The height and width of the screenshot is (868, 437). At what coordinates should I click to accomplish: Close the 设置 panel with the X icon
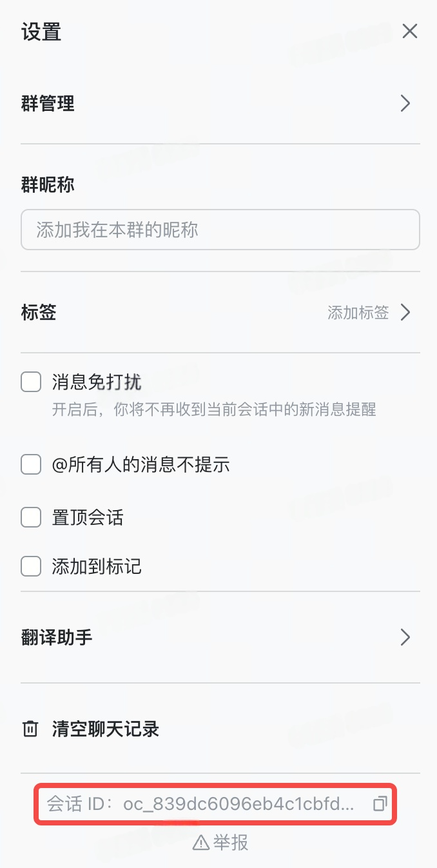[410, 31]
